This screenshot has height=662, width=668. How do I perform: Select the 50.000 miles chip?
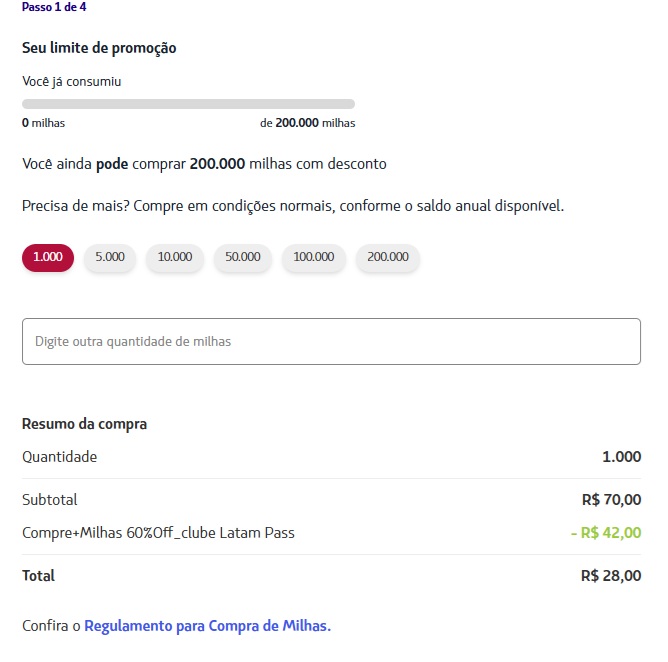243,257
